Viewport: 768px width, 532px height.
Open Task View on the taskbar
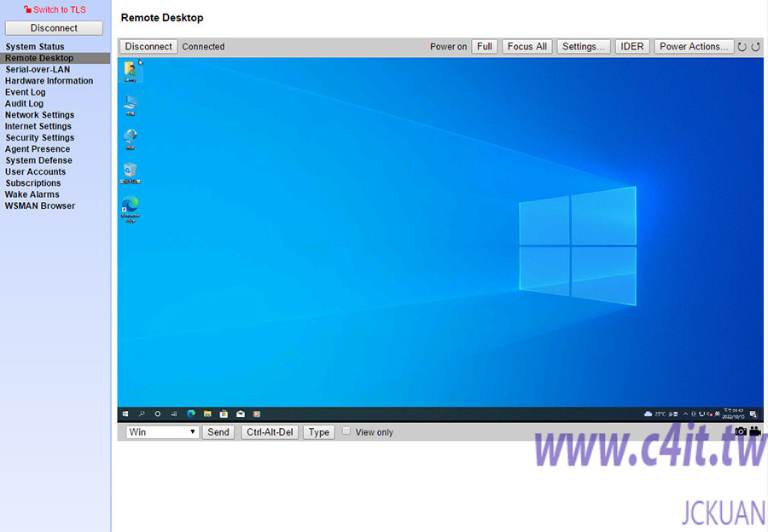[174, 414]
